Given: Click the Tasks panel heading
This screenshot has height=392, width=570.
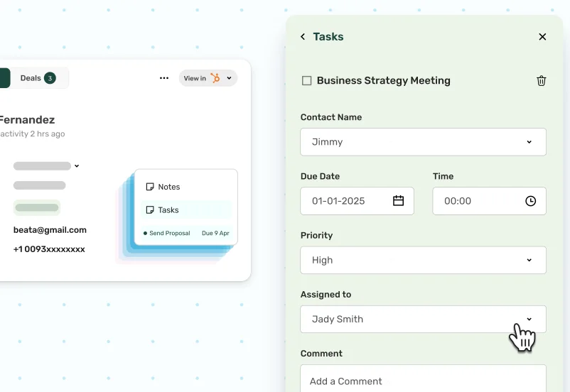Looking at the screenshot, I should pos(328,37).
